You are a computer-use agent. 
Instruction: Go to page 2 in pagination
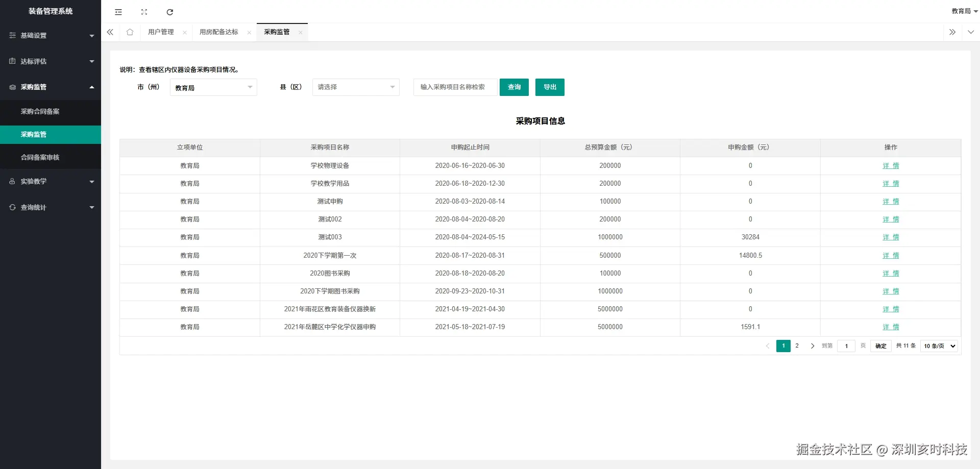point(797,346)
